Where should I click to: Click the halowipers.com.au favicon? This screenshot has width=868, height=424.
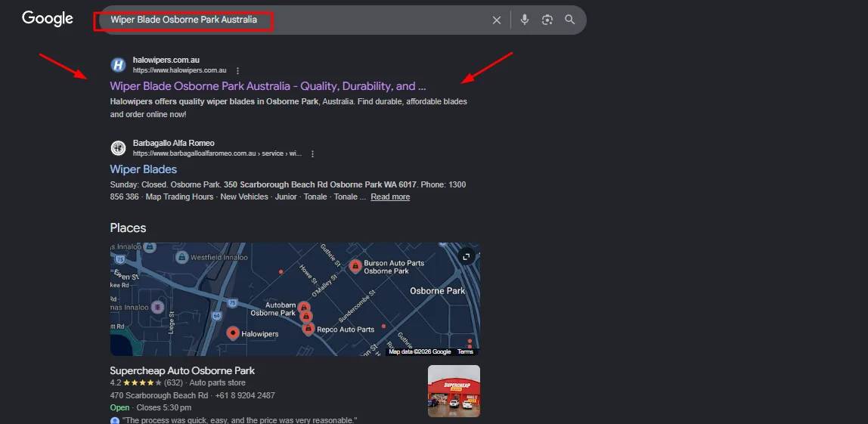coord(118,65)
